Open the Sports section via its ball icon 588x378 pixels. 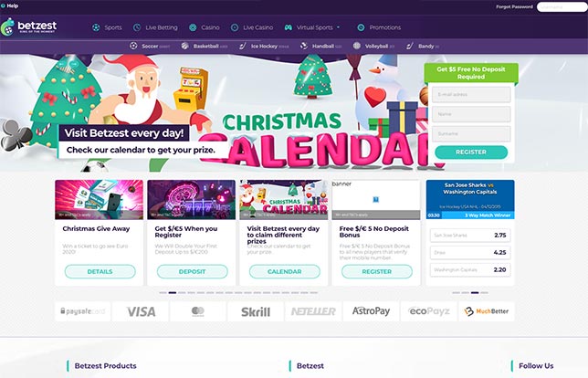click(96, 27)
